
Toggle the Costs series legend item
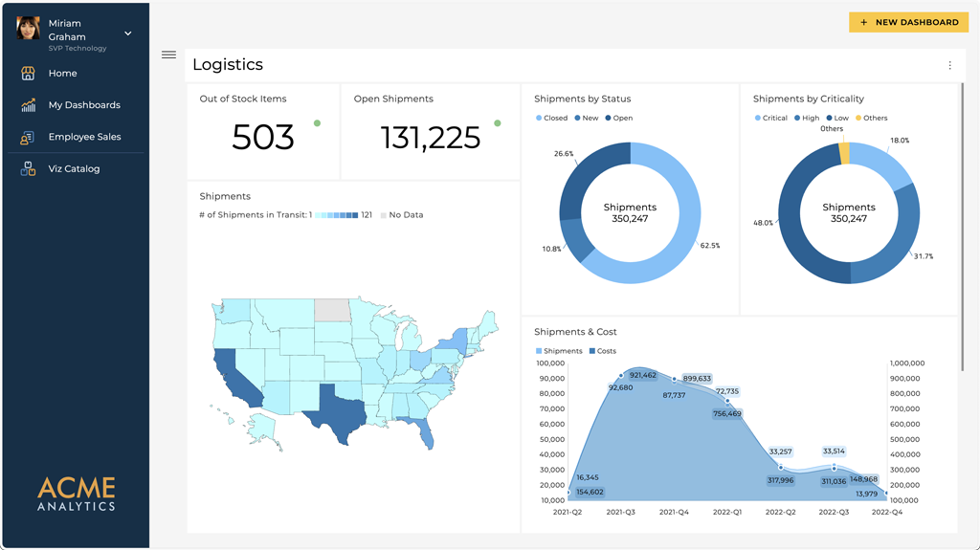(602, 351)
